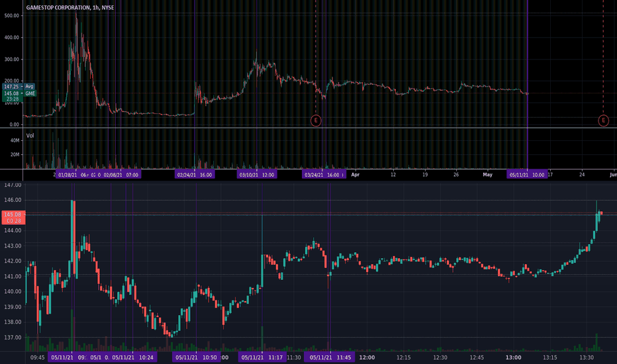Click the 500.00 price axis label
The height and width of the screenshot is (364, 617).
[x=11, y=16]
